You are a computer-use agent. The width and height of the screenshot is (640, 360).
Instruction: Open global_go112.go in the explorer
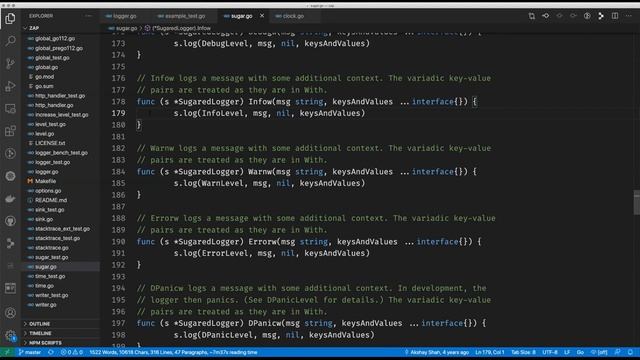coord(60,38)
